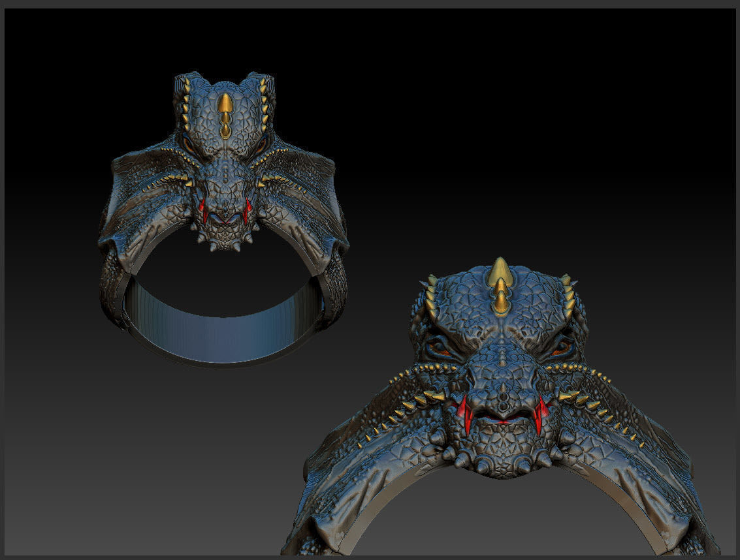This screenshot has width=740, height=560.
Task: Select the full dragon ring model with visible band
Action: [224, 219]
